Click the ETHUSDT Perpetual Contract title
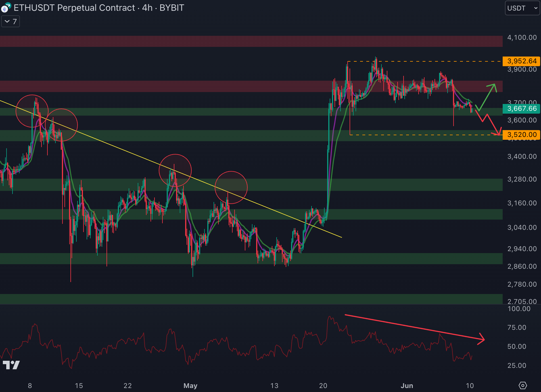 99,8
